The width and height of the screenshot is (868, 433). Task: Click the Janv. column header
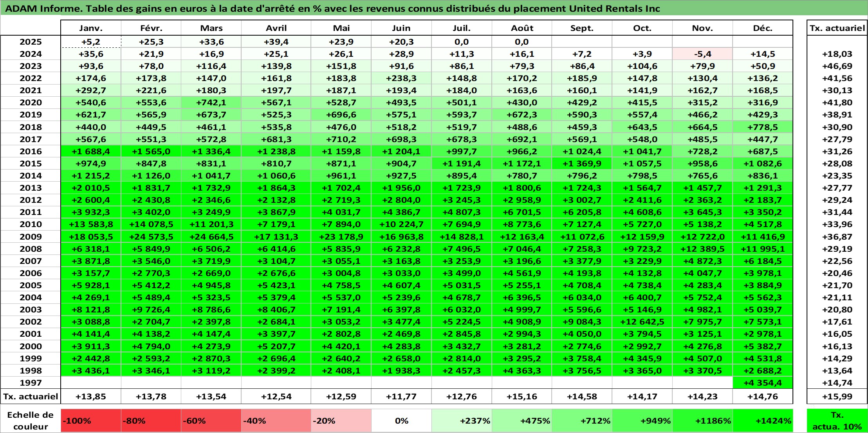(91, 28)
